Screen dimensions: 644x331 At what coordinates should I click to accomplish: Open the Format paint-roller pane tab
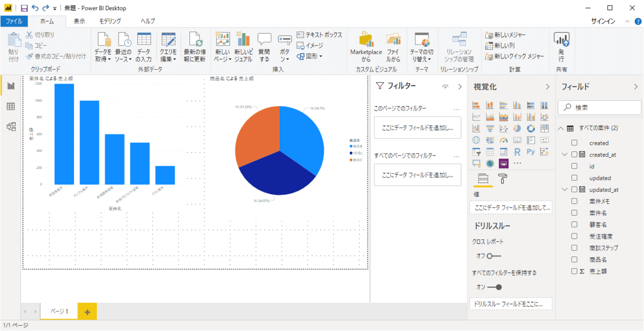click(x=503, y=179)
